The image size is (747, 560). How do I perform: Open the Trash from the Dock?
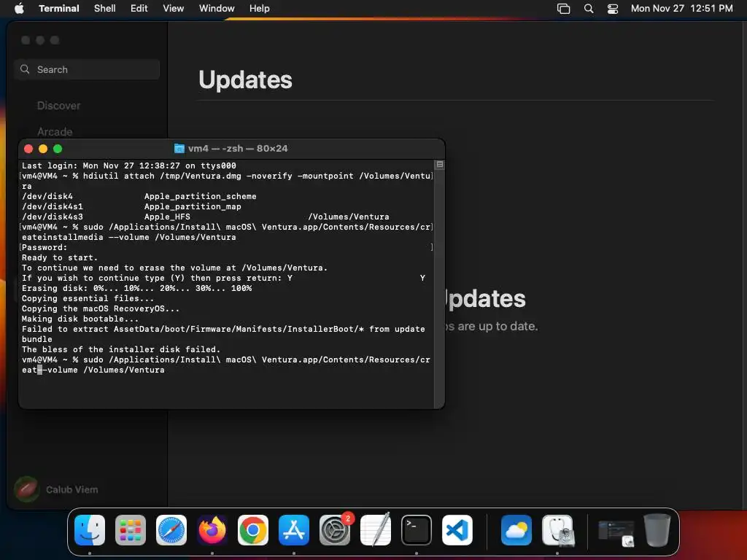coord(657,529)
